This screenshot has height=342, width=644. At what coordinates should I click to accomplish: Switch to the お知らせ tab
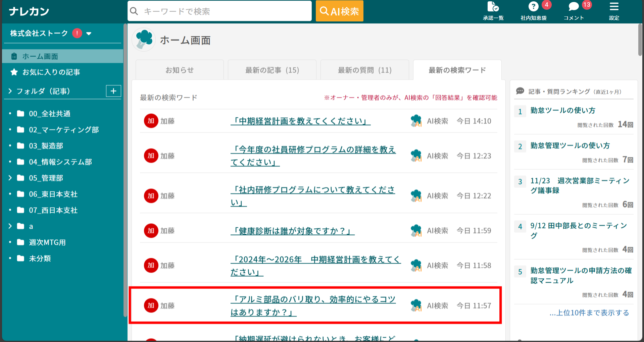(x=180, y=70)
